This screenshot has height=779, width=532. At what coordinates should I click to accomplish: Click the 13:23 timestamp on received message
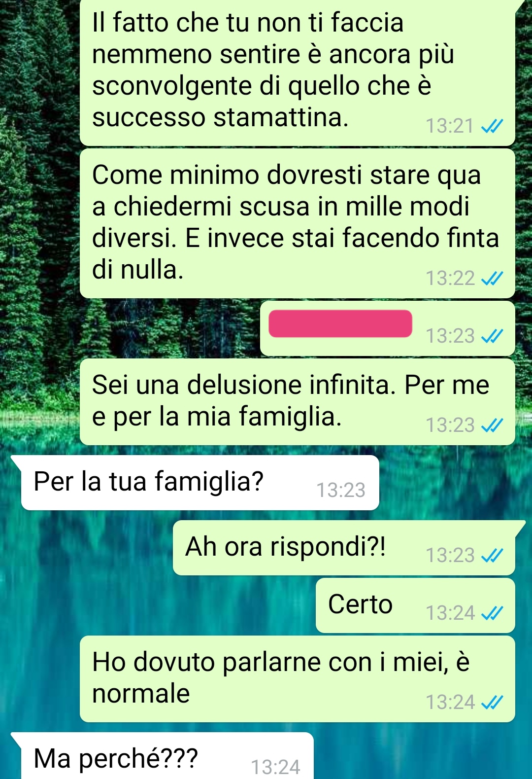[x=341, y=490]
